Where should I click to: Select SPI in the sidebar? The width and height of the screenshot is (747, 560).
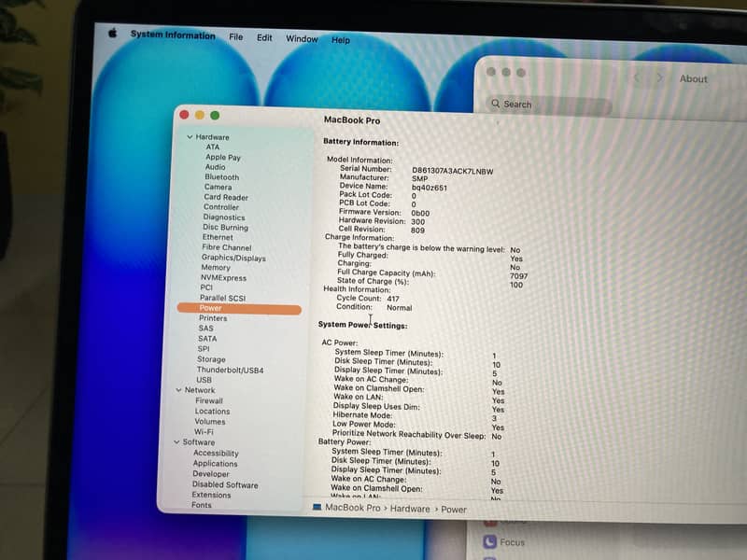point(204,349)
